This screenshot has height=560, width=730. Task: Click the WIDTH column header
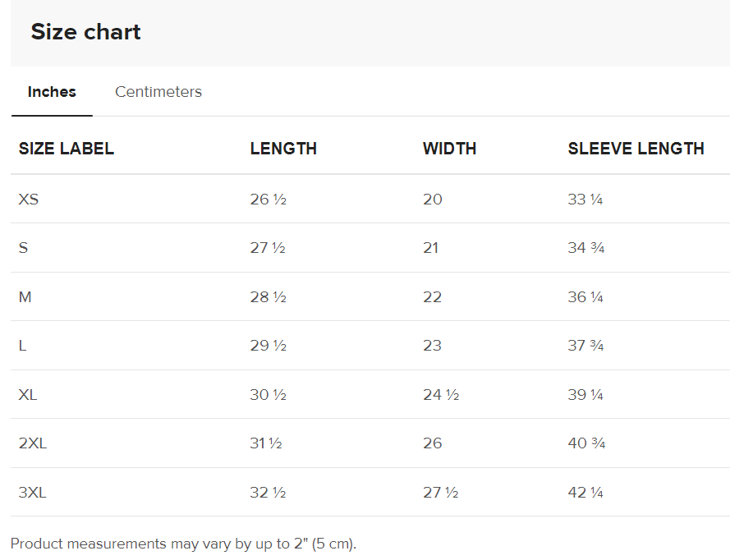[449, 149]
